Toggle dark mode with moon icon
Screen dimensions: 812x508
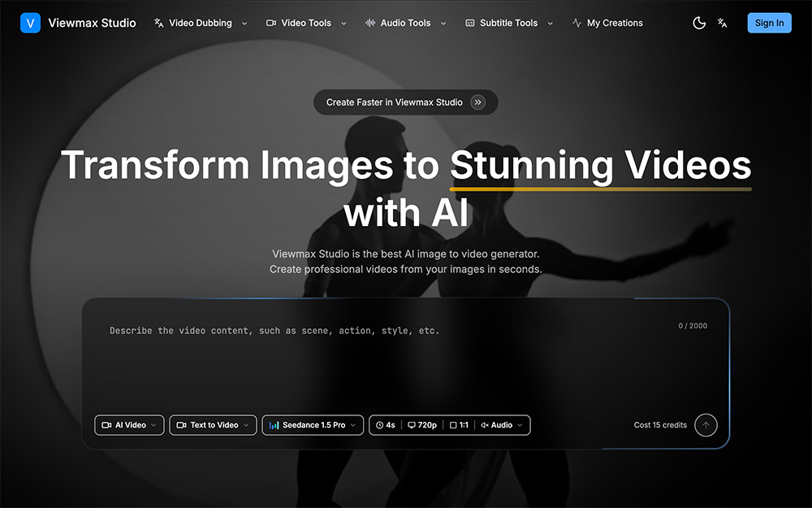pyautogui.click(x=699, y=23)
